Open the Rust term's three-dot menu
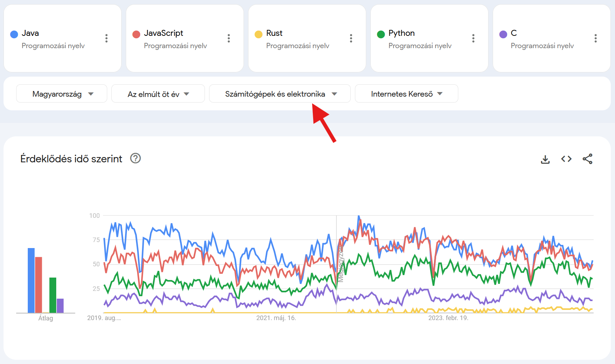This screenshot has height=364, width=615. [x=351, y=38]
